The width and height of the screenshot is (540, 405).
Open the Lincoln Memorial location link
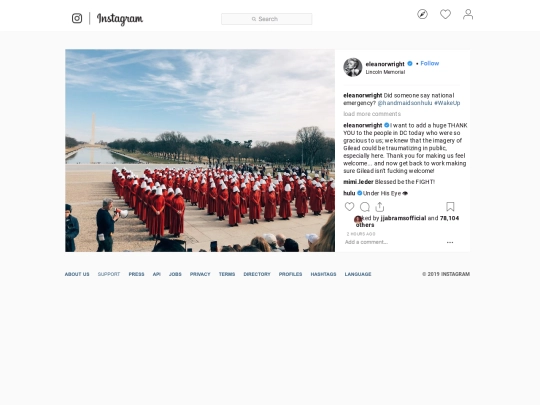(385, 72)
